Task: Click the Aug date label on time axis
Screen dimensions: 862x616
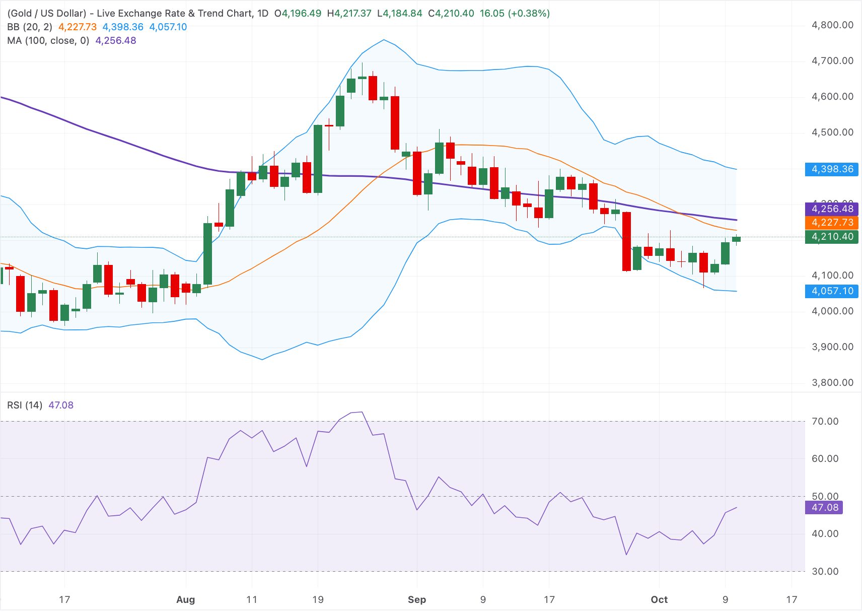Action: (x=186, y=599)
